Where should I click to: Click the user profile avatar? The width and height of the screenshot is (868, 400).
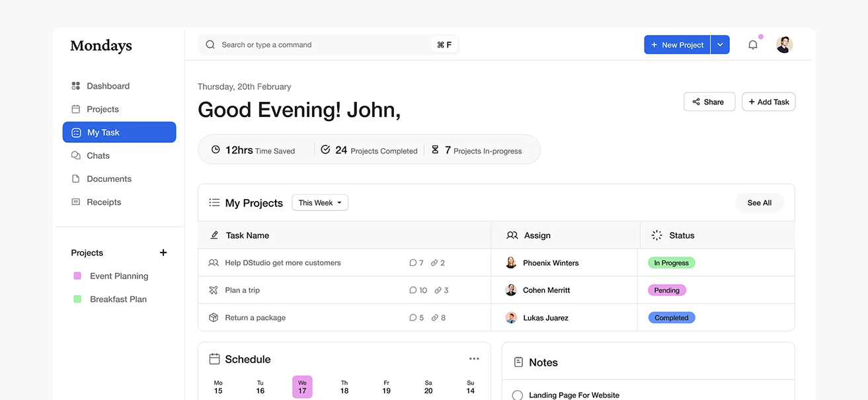point(784,45)
